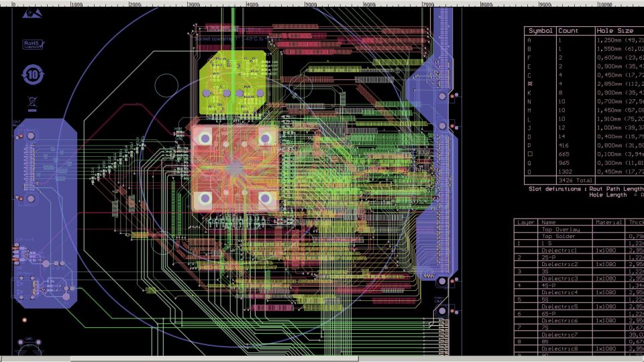Click the 416 count value
The image size is (644, 362).
[563, 145]
